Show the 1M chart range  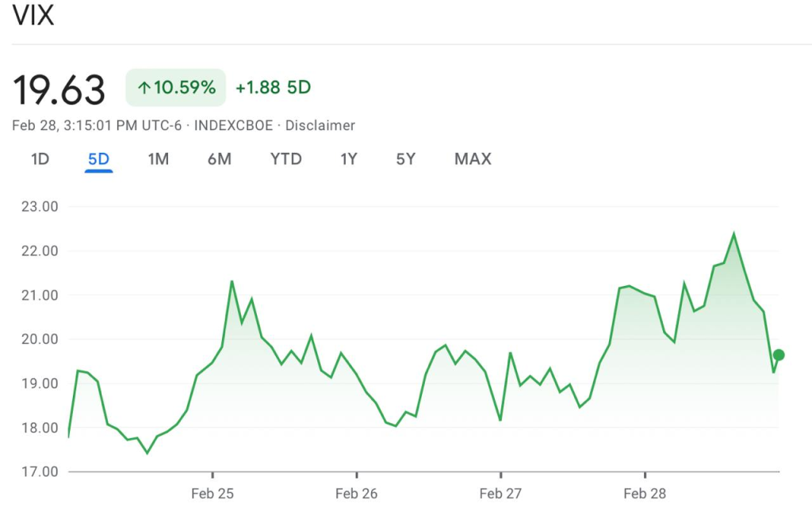point(159,159)
